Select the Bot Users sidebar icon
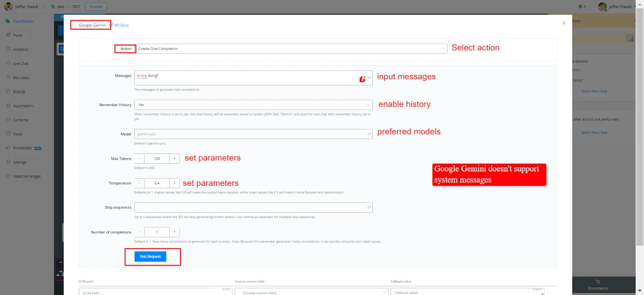The width and height of the screenshot is (644, 295). point(8,77)
